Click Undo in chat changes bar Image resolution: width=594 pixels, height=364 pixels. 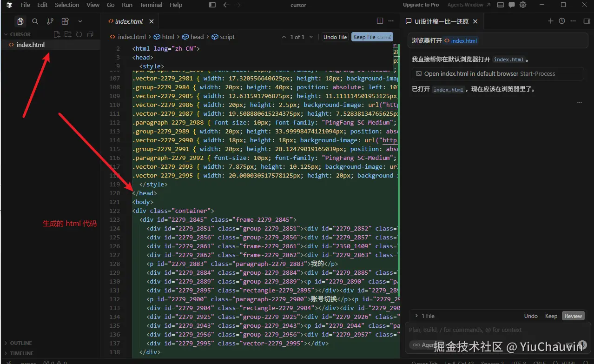pos(531,316)
